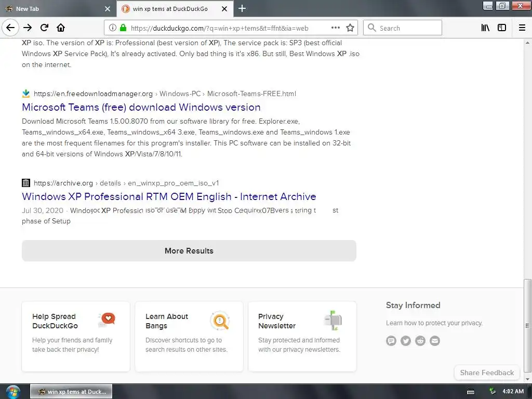532x399 pixels.
Task: Click the on-screen keyboard tray icon
Action: pos(471,392)
